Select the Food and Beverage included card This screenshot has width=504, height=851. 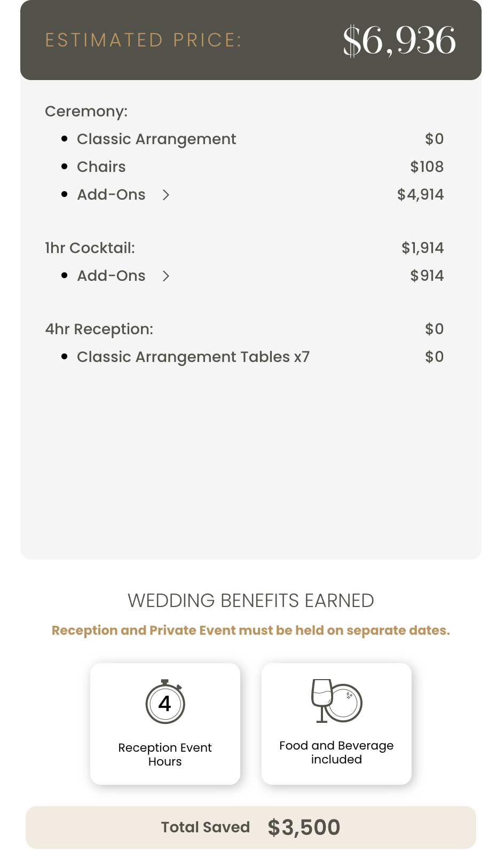coord(336,723)
